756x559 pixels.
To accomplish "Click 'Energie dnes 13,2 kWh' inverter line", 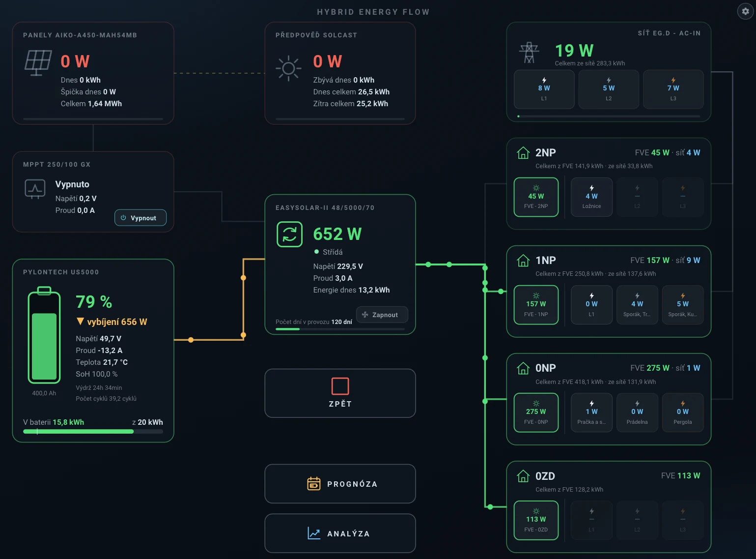I will click(352, 290).
